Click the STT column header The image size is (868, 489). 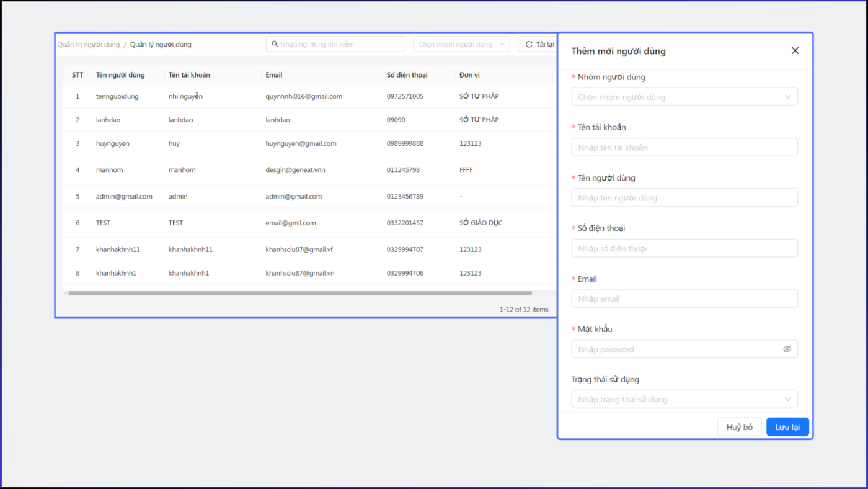77,75
